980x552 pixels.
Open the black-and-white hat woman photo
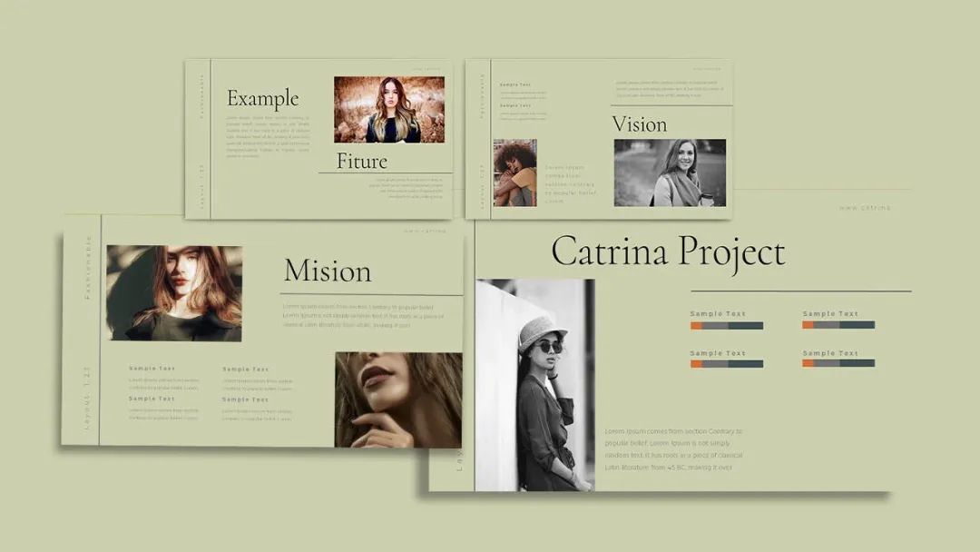(x=535, y=385)
